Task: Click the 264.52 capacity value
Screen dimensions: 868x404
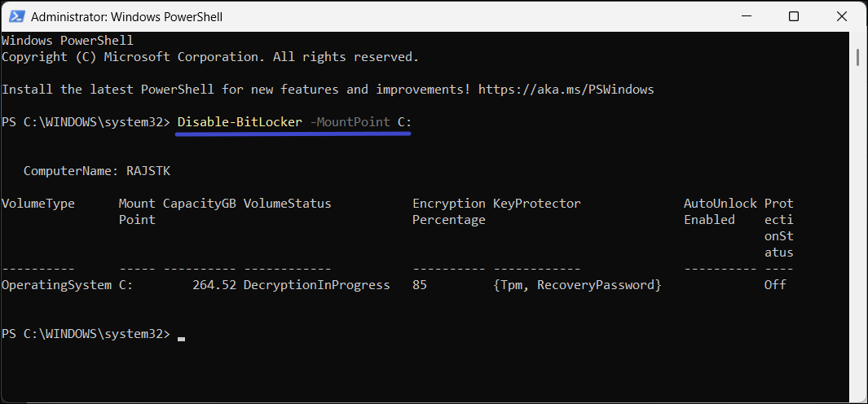Action: point(214,285)
